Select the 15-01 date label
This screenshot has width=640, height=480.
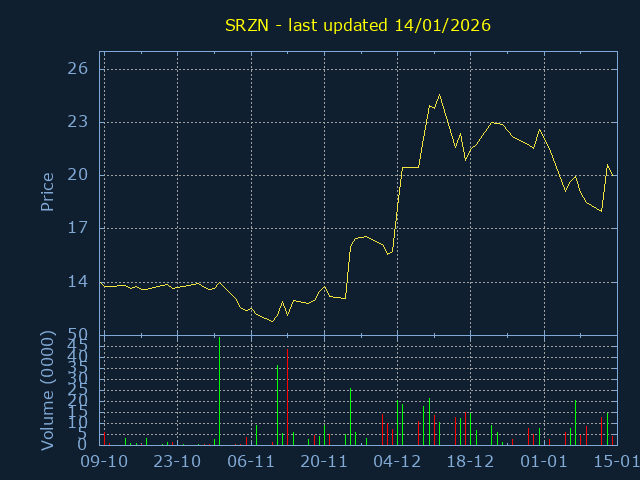tap(615, 462)
